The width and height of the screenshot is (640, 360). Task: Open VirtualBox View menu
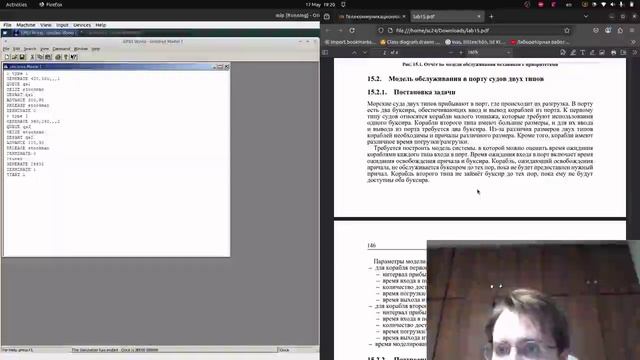point(46,25)
